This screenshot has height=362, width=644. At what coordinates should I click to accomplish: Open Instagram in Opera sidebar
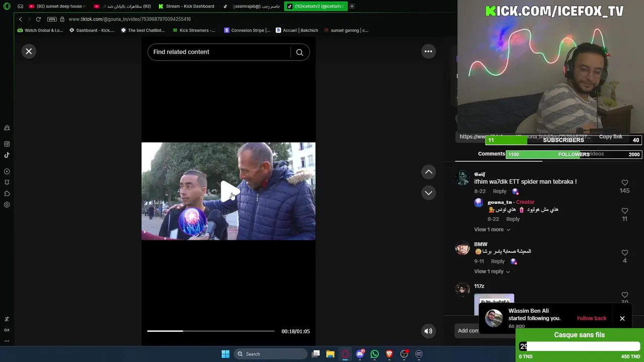7,144
